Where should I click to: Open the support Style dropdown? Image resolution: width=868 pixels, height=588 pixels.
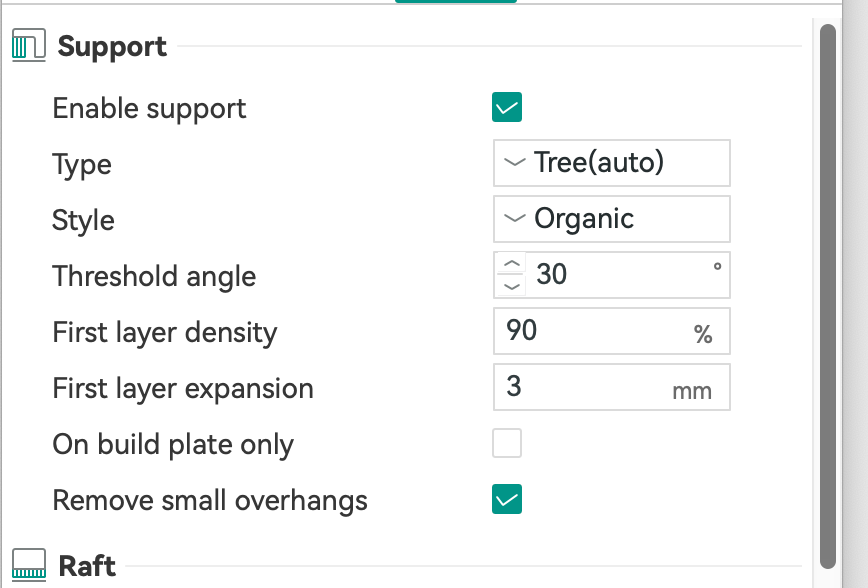[611, 219]
